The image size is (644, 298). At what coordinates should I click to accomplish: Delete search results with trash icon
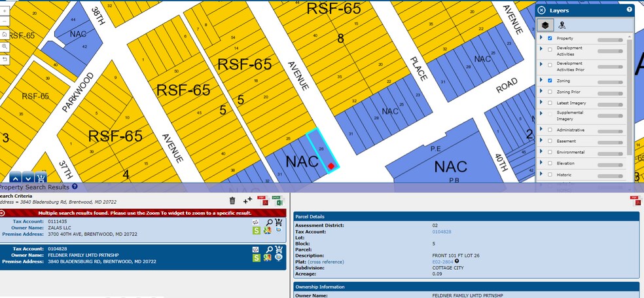tap(232, 200)
